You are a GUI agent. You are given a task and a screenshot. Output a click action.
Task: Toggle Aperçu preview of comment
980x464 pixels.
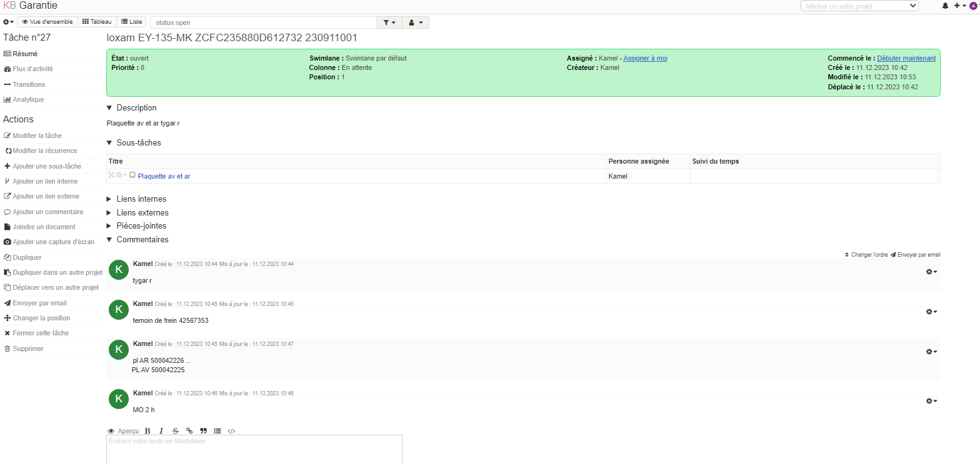123,431
